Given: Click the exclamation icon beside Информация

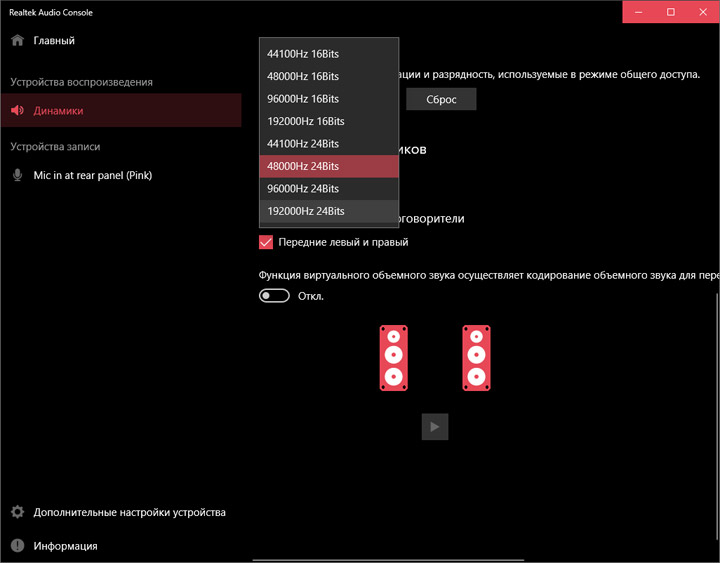Looking at the screenshot, I should click(x=17, y=546).
